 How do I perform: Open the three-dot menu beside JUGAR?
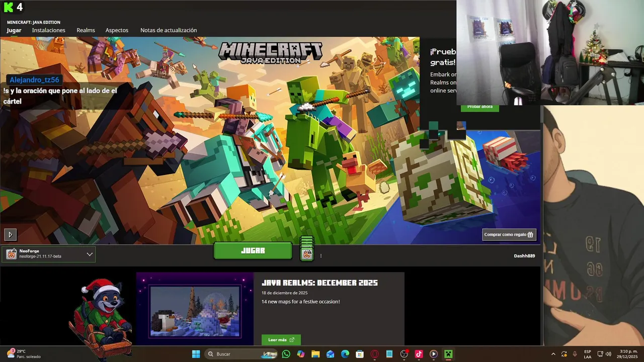pos(321,256)
